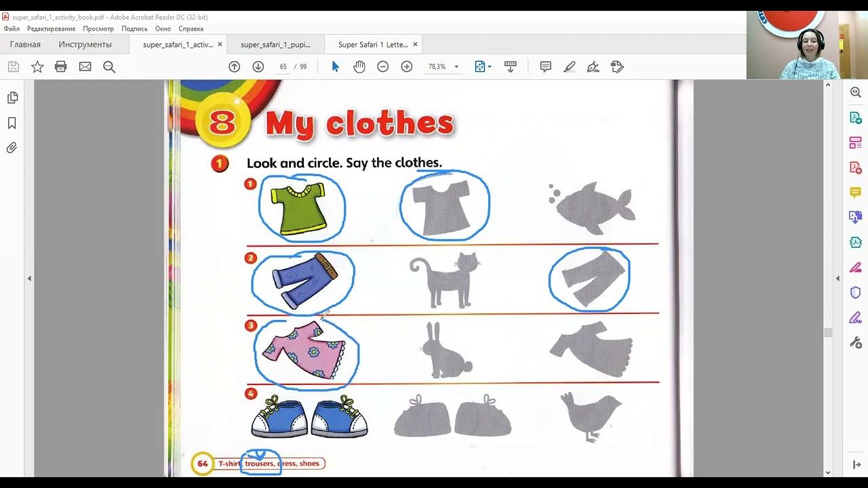Open More Tools wrench icon
The height and width of the screenshot is (488, 868).
point(856,342)
